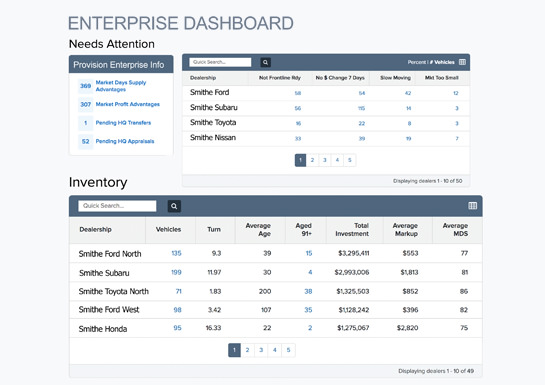Go to Inventory page 4
The image size is (545, 385).
tap(275, 350)
